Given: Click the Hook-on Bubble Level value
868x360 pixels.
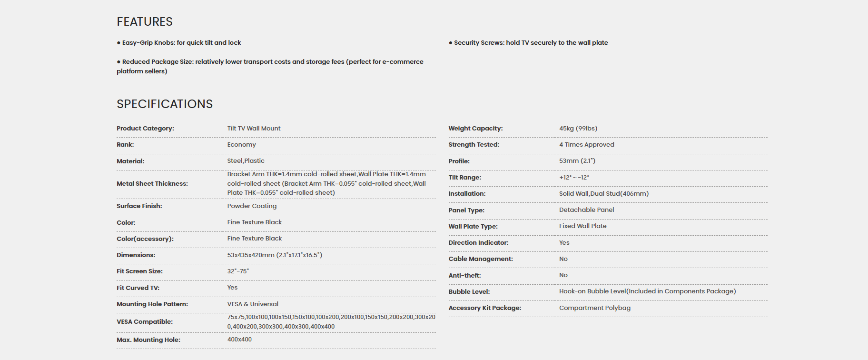Looking at the screenshot, I should [x=647, y=291].
